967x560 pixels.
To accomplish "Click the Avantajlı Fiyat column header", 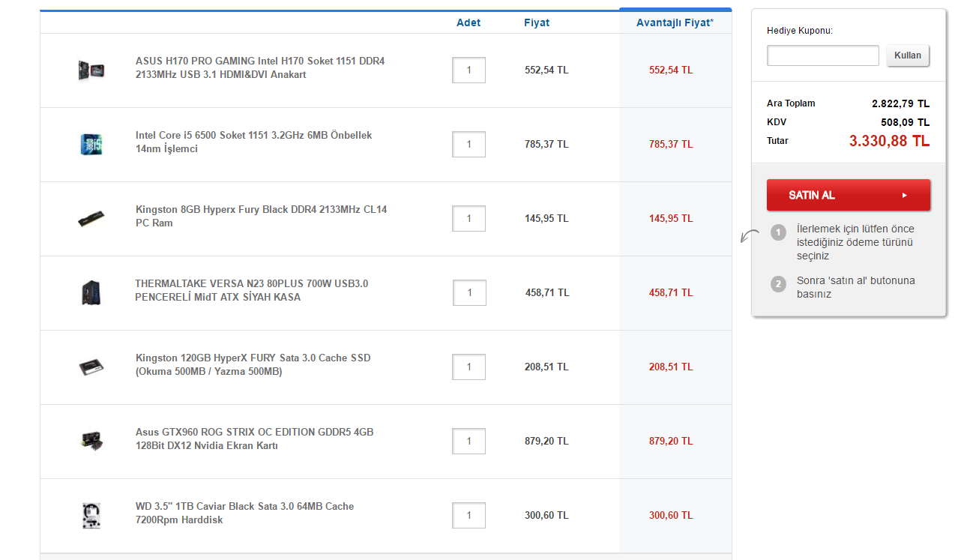I will [675, 22].
